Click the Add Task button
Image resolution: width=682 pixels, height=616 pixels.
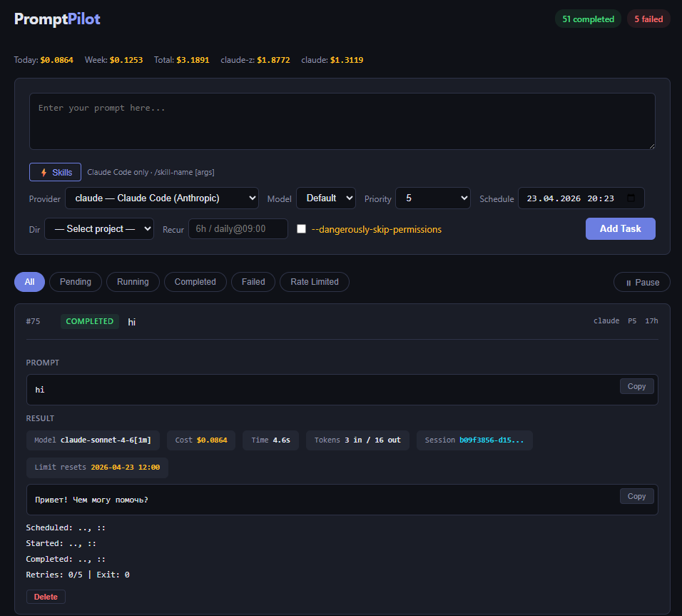[620, 229]
